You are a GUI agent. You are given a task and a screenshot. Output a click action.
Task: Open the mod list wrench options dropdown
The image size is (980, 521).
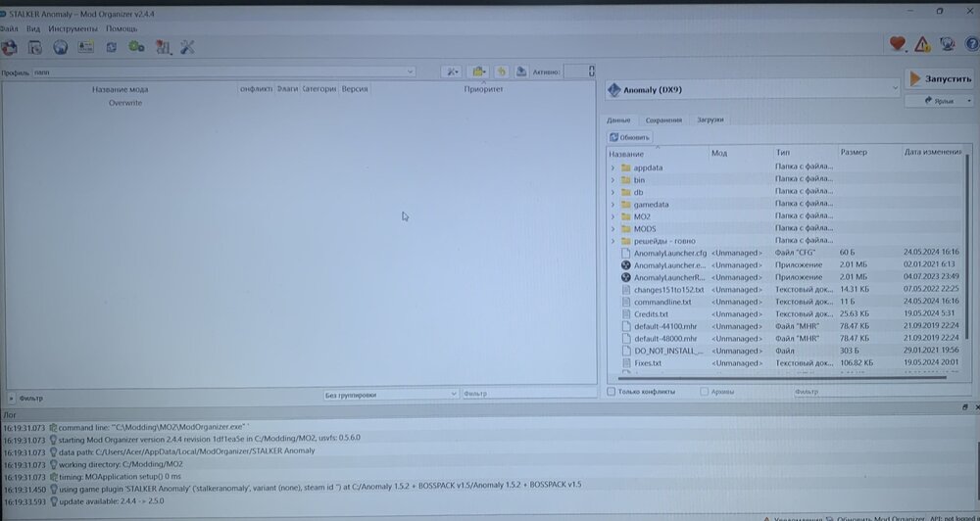tap(451, 71)
